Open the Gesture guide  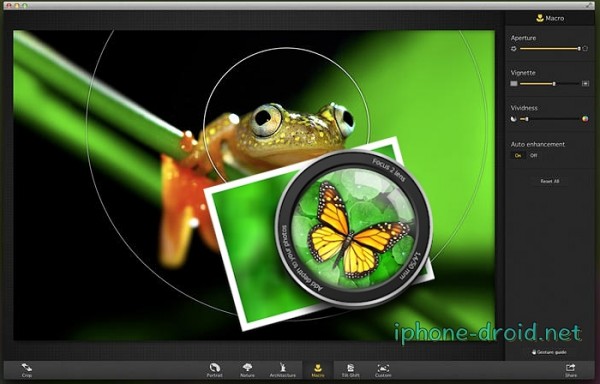pos(549,352)
